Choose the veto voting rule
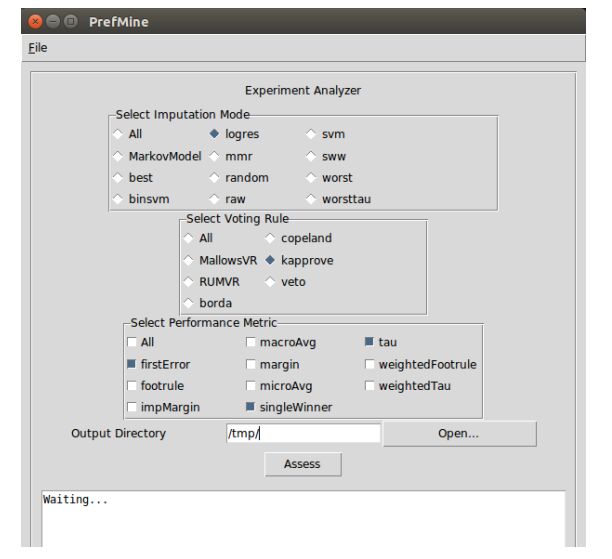The width and height of the screenshot is (612, 559). tap(271, 282)
